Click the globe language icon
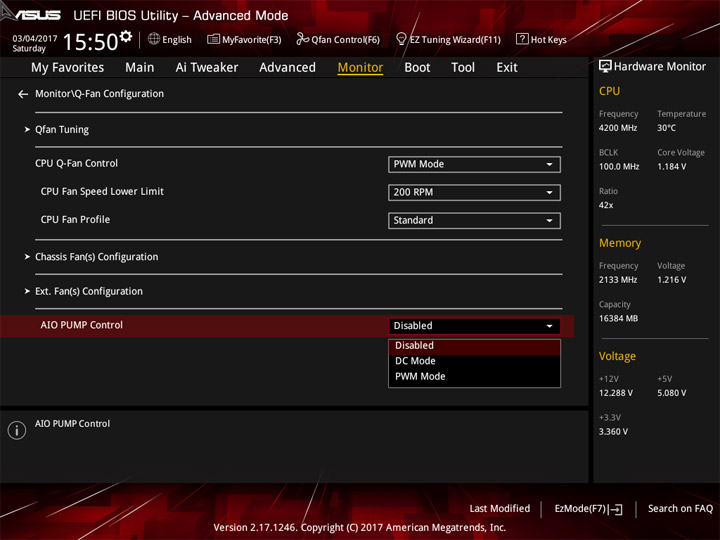720x540 pixels. coord(154,39)
